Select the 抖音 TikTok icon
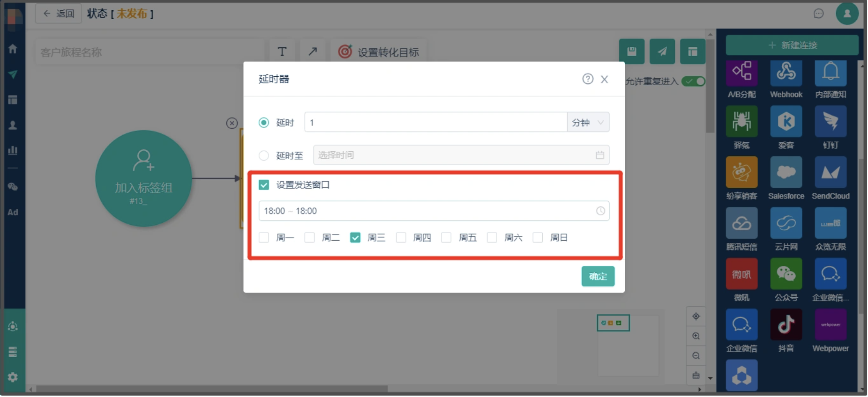The height and width of the screenshot is (397, 868). [x=787, y=325]
